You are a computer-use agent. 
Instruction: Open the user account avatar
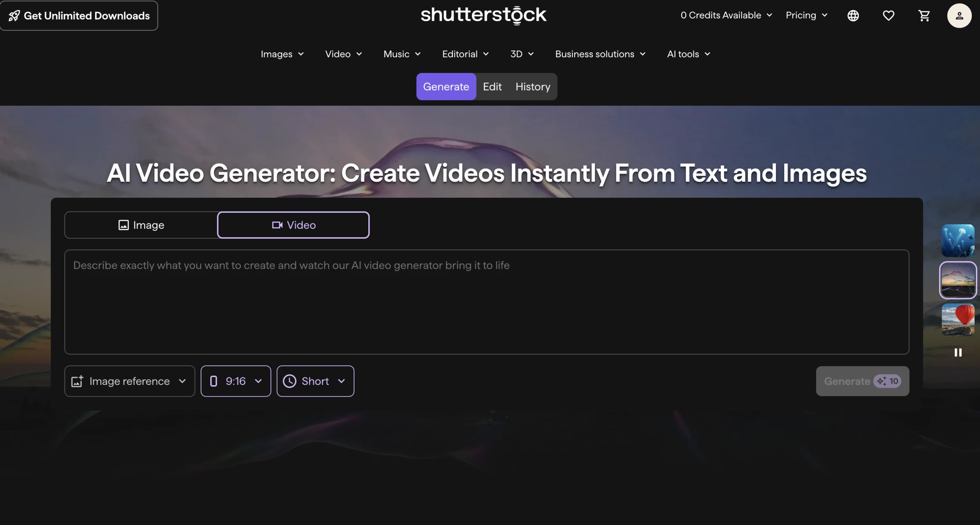tap(959, 16)
